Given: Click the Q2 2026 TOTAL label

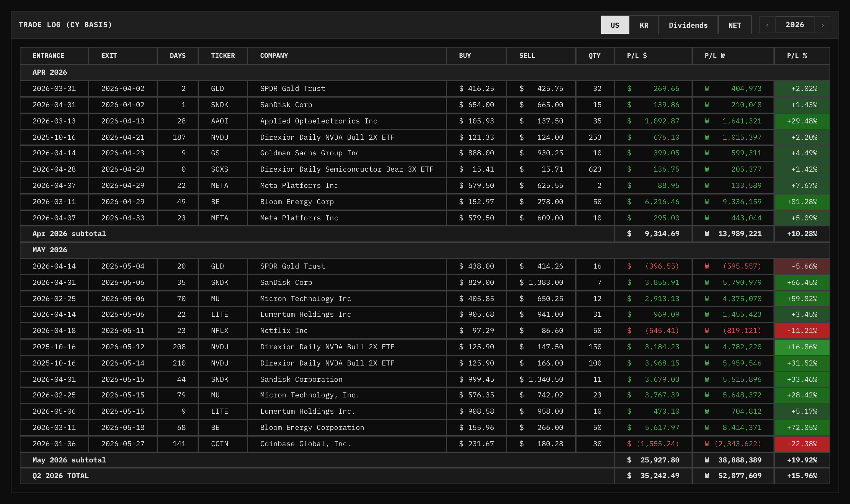Looking at the screenshot, I should [x=61, y=476].
